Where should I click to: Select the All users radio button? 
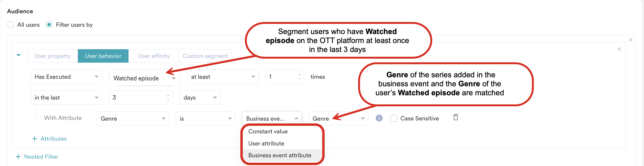pos(10,25)
